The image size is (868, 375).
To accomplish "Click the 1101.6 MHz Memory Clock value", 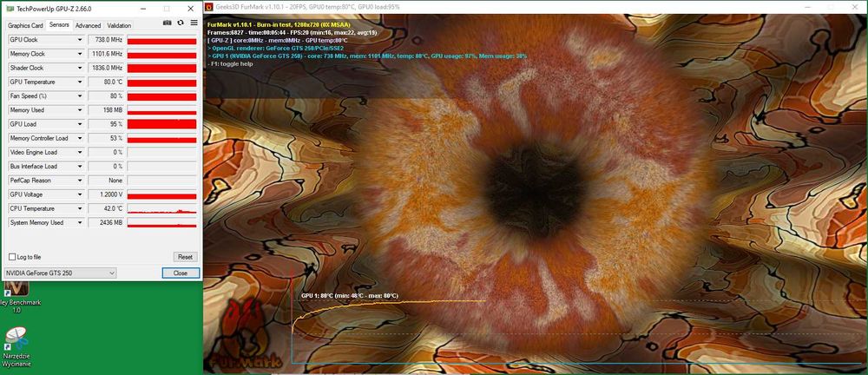I will 106,55.
